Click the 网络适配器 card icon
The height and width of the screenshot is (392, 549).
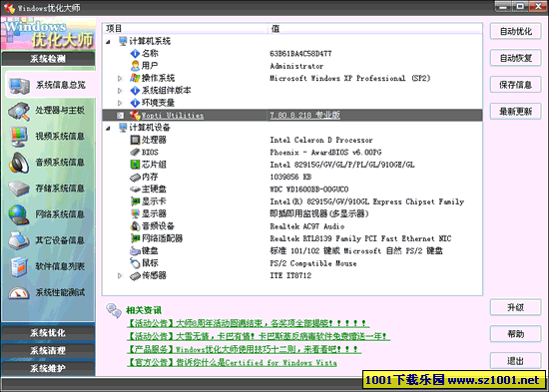pos(135,238)
